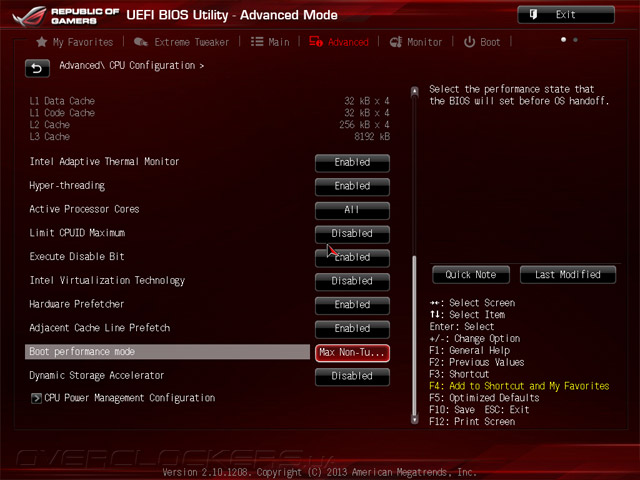The height and width of the screenshot is (480, 640).
Task: Change Dynamic Storage Accelerator Disabled value
Action: click(352, 376)
